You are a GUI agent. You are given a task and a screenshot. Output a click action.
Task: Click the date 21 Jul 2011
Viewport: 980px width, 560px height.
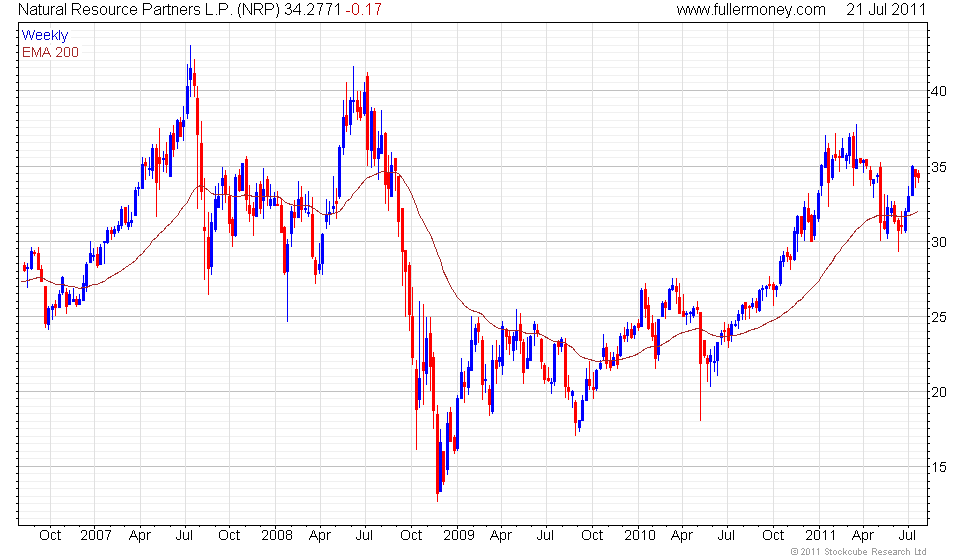point(886,9)
